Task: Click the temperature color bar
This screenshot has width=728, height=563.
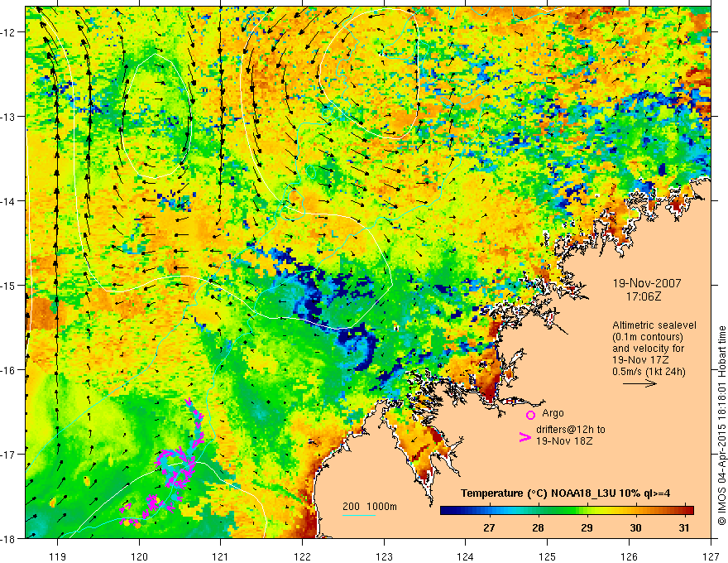Action: click(567, 510)
